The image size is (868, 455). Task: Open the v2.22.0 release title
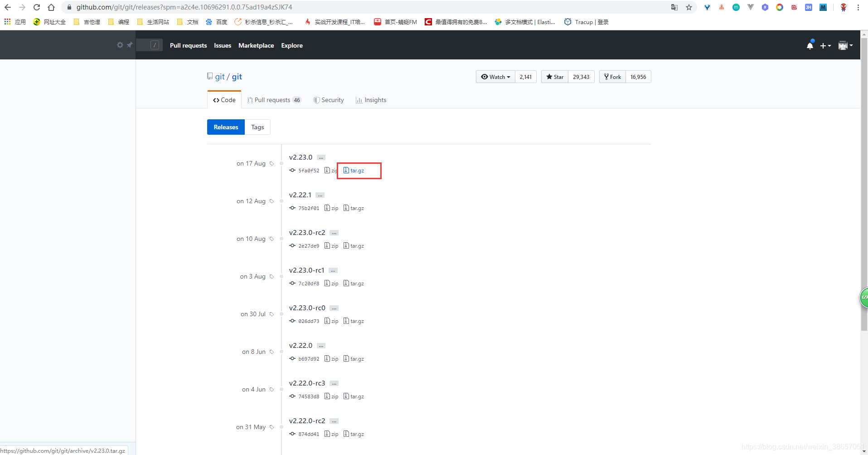click(x=301, y=345)
